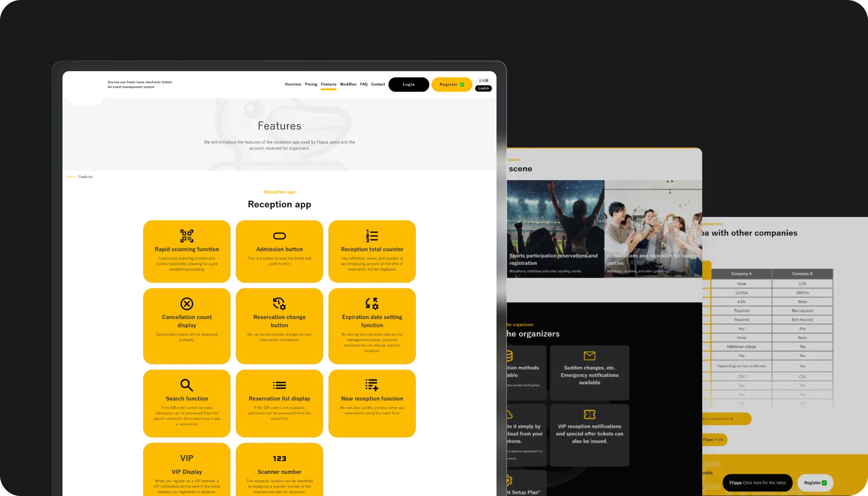Viewport: 868px width, 496px height.
Task: Click the Search function magnifier icon
Action: click(x=187, y=385)
